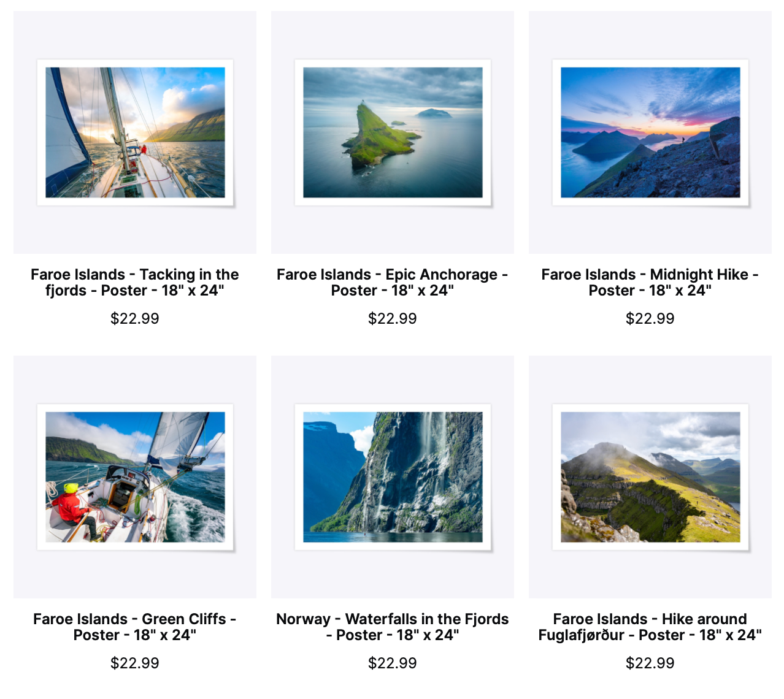Click the 'Faroe Islands - Midnight Hike' title
784x699 pixels.
click(650, 283)
